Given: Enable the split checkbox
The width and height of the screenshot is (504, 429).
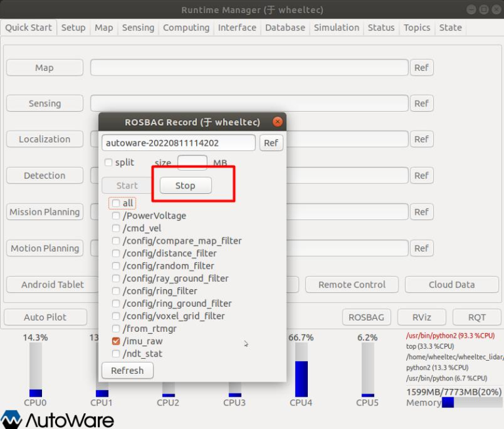Looking at the screenshot, I should 109,163.
